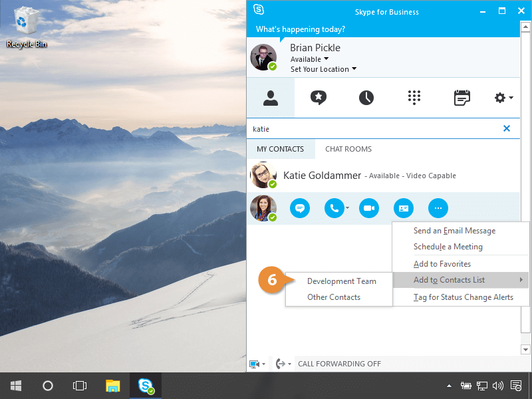
Task: View Katie's contact card icon
Action: click(x=403, y=208)
